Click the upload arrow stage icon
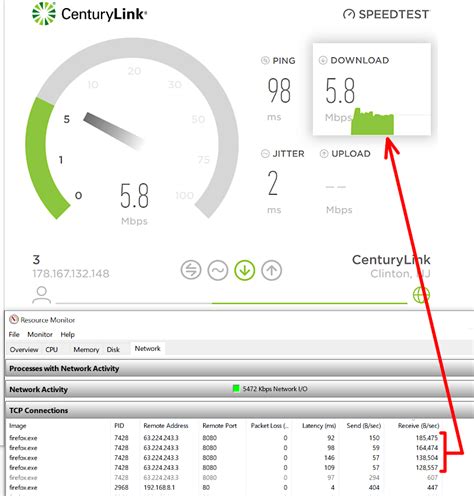The height and width of the screenshot is (496, 474). point(271,270)
